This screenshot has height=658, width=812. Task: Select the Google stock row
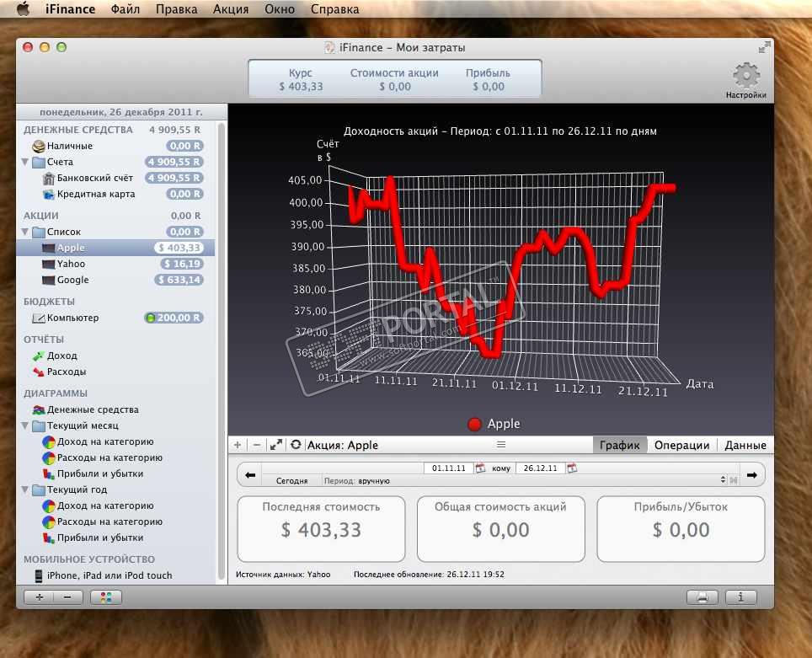point(115,280)
